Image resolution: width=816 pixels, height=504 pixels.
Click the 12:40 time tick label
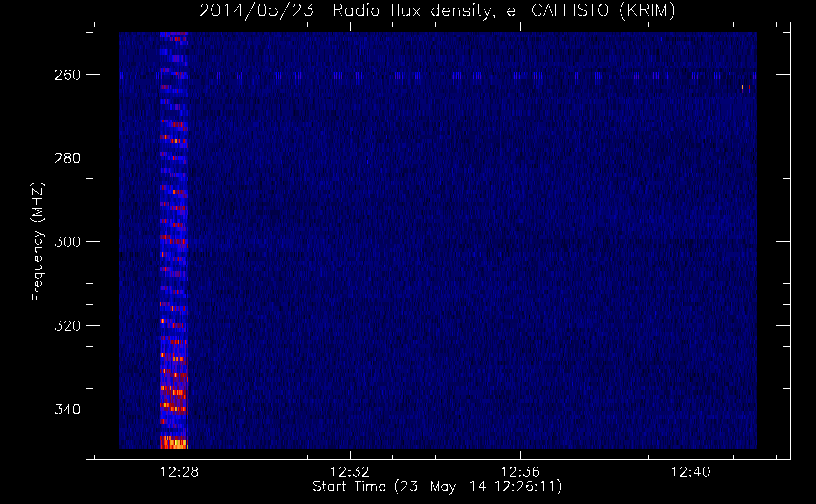coord(690,472)
